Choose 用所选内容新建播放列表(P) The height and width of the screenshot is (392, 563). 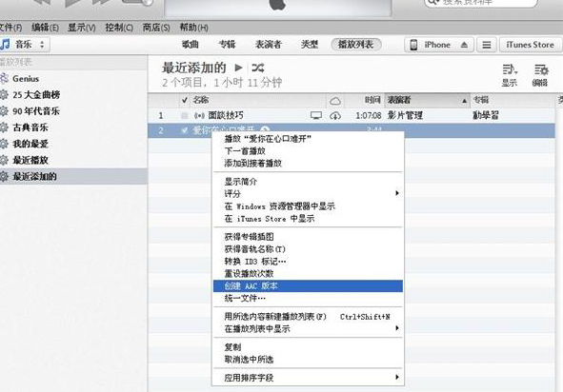(x=308, y=317)
